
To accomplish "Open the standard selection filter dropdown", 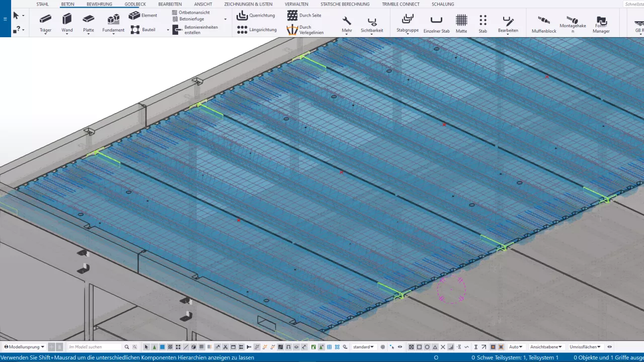I will [364, 347].
